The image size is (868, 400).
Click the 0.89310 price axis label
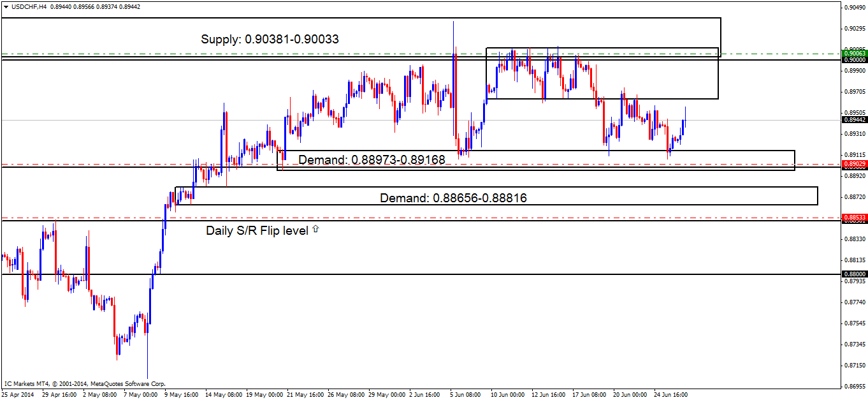click(x=855, y=134)
